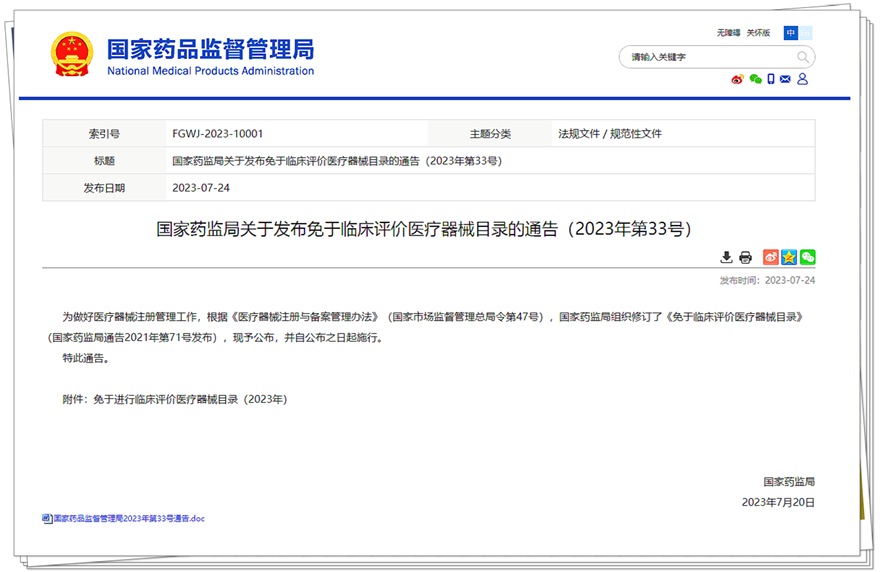Switch language to En

(805, 33)
